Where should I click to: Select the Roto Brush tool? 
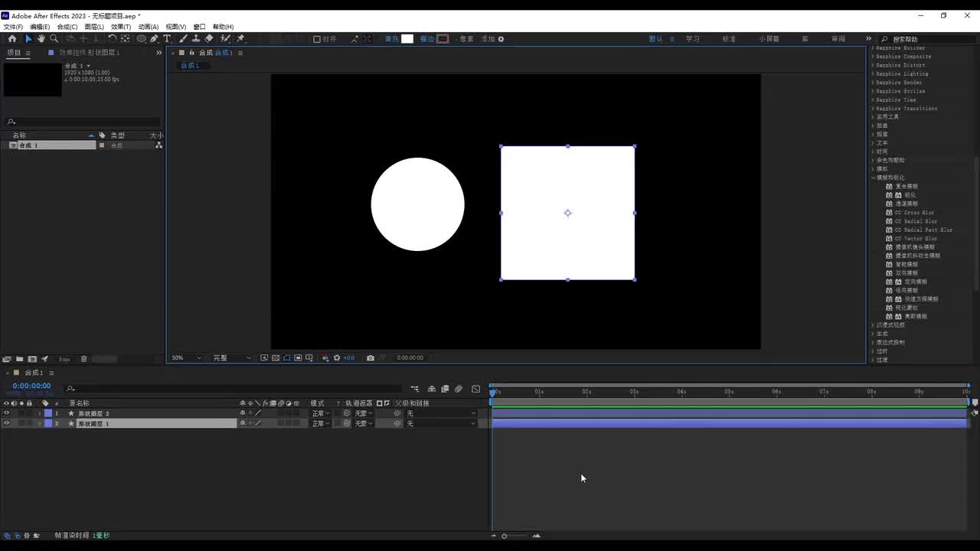225,38
